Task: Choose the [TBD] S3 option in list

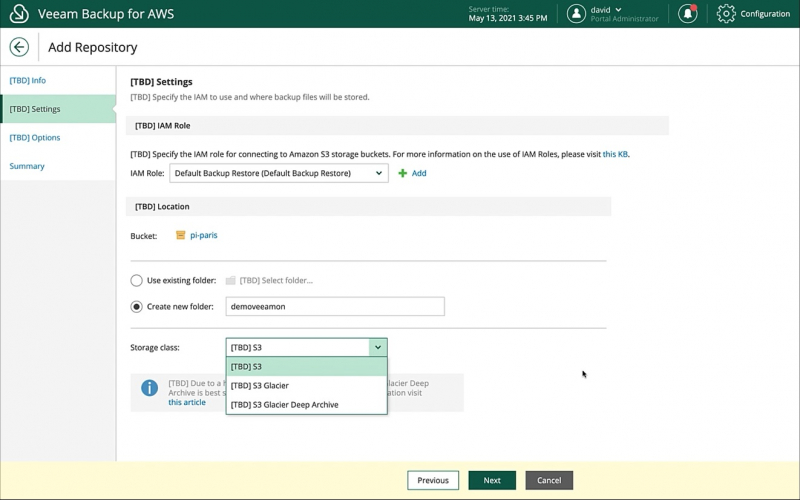Action: pyautogui.click(x=306, y=367)
